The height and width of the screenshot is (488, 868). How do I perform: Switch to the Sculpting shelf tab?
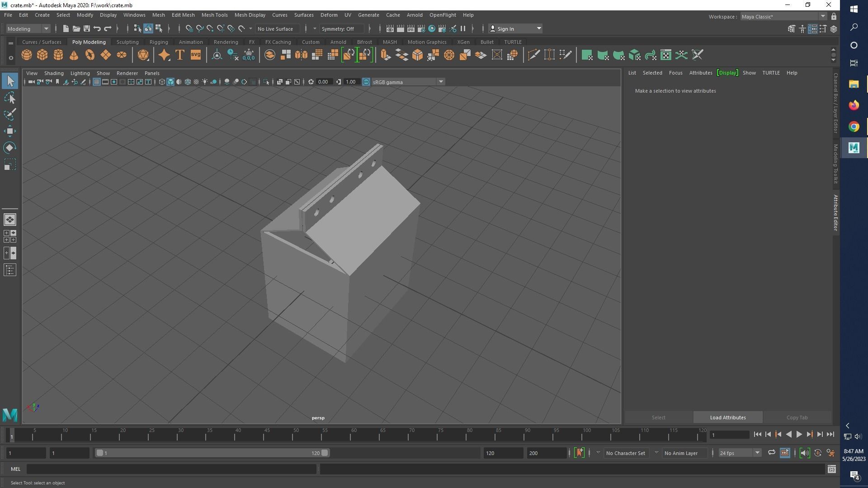point(127,42)
